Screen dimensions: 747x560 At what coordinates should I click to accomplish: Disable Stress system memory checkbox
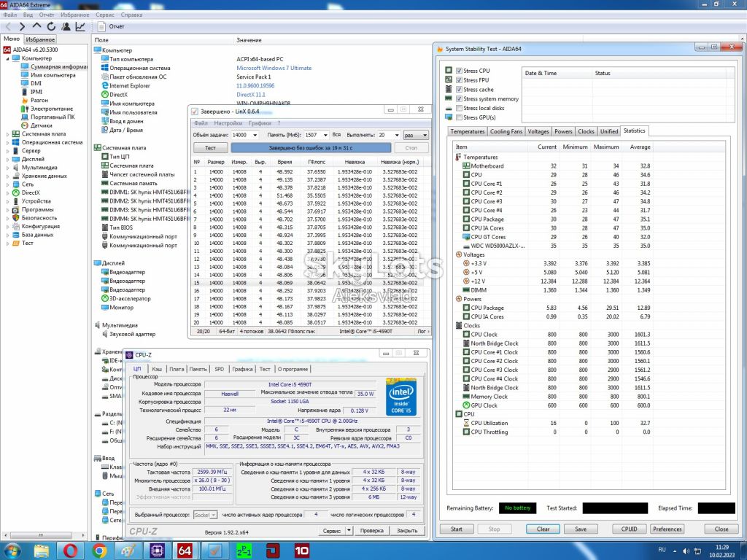460,98
